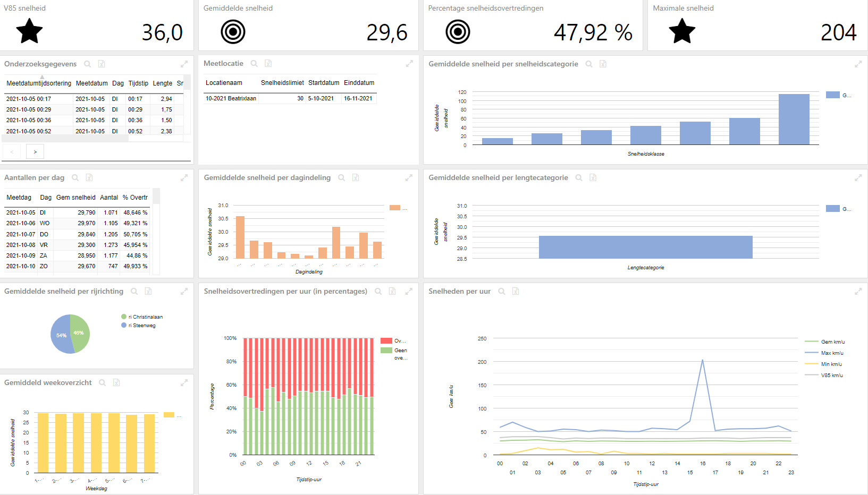The width and height of the screenshot is (868, 495).
Task: Maximize Gemiddelde snelheid per dagindeling panel
Action: coord(409,177)
